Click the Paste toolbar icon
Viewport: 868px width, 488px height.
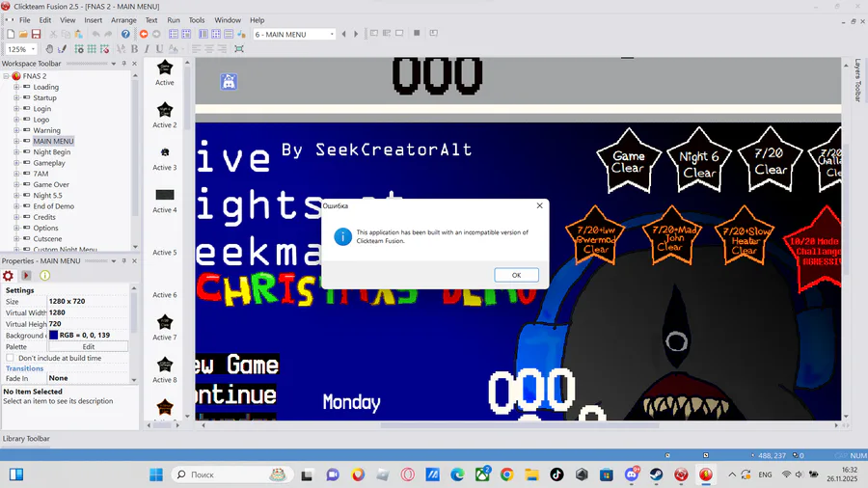(78, 35)
